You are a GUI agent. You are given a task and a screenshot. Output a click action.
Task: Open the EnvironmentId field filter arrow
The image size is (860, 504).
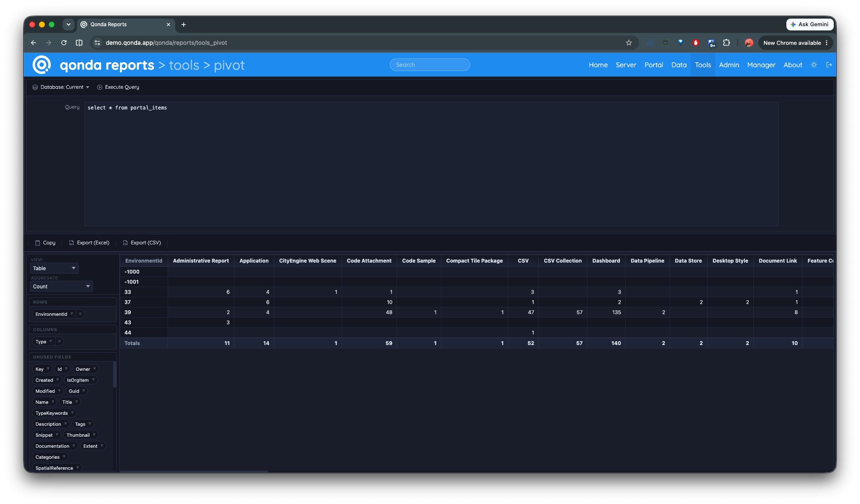click(x=72, y=314)
